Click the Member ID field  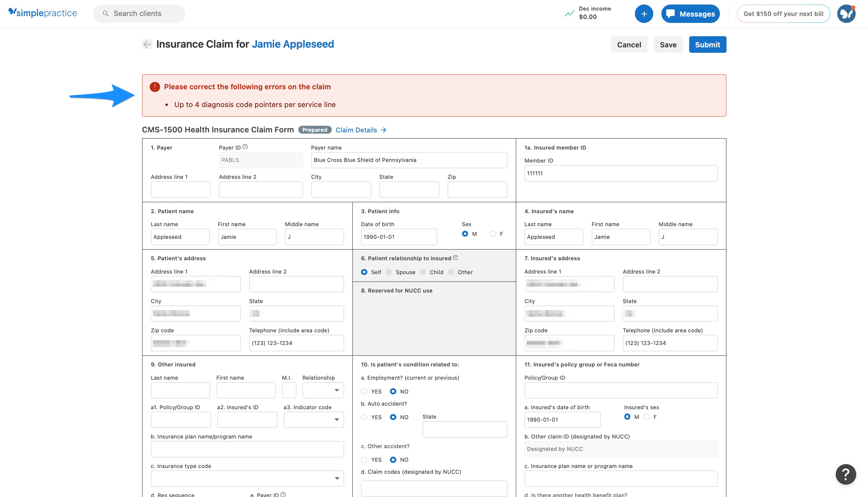620,173
